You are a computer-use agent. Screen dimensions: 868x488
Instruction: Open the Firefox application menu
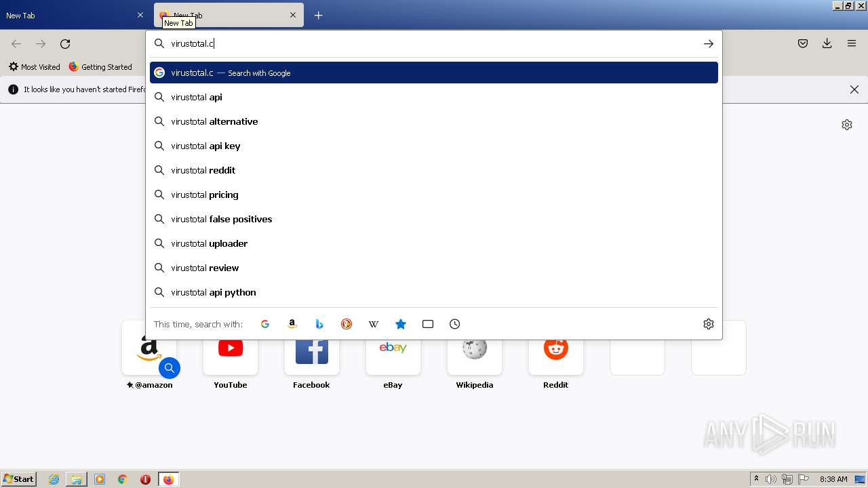click(x=852, y=43)
